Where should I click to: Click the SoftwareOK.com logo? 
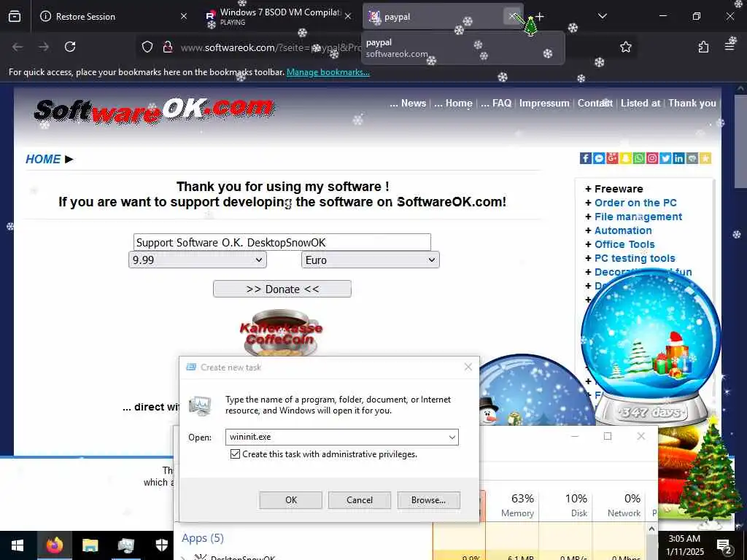[154, 111]
